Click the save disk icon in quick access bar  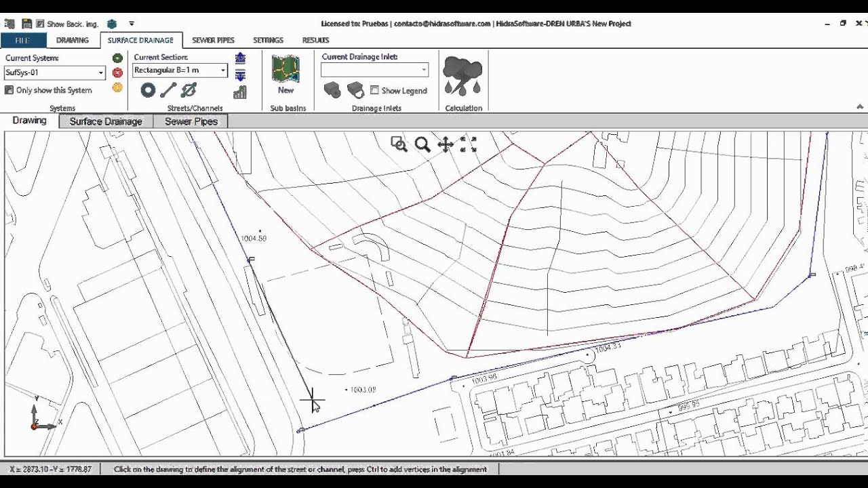[x=26, y=24]
